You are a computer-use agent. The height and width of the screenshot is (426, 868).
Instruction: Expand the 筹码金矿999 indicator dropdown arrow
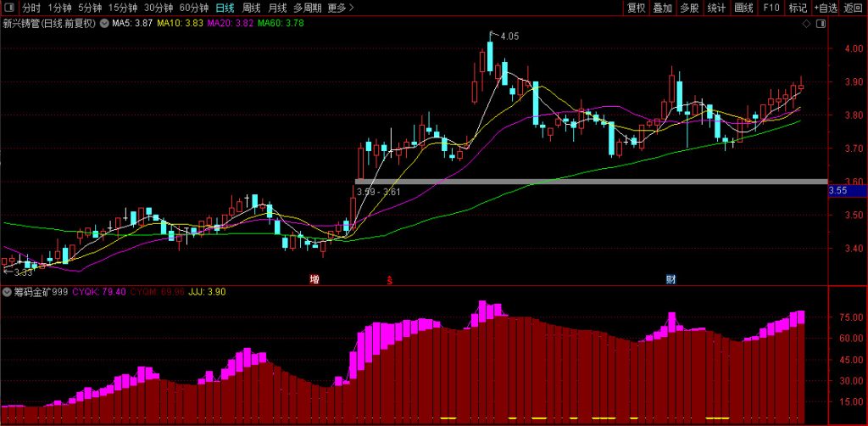7,292
